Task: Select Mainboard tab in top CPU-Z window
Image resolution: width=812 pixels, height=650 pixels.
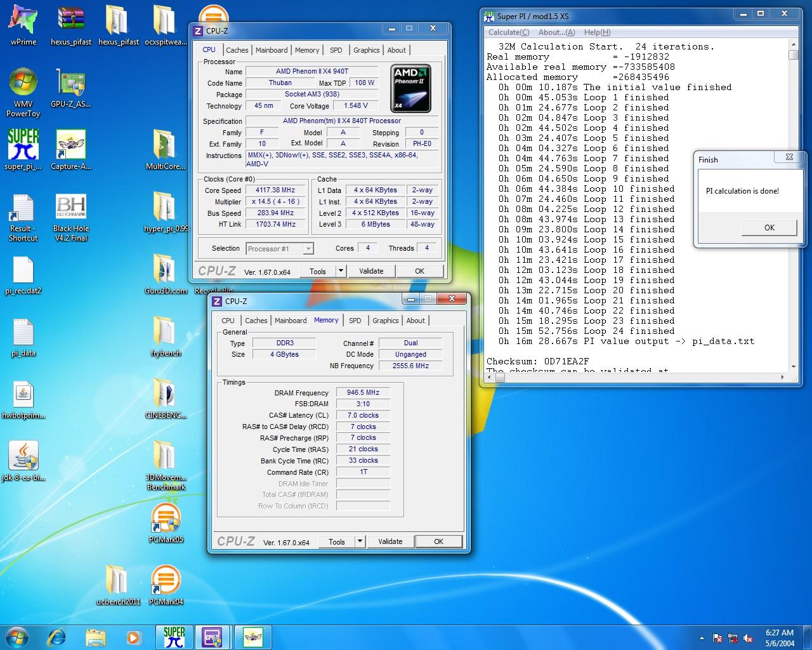Action: point(272,50)
